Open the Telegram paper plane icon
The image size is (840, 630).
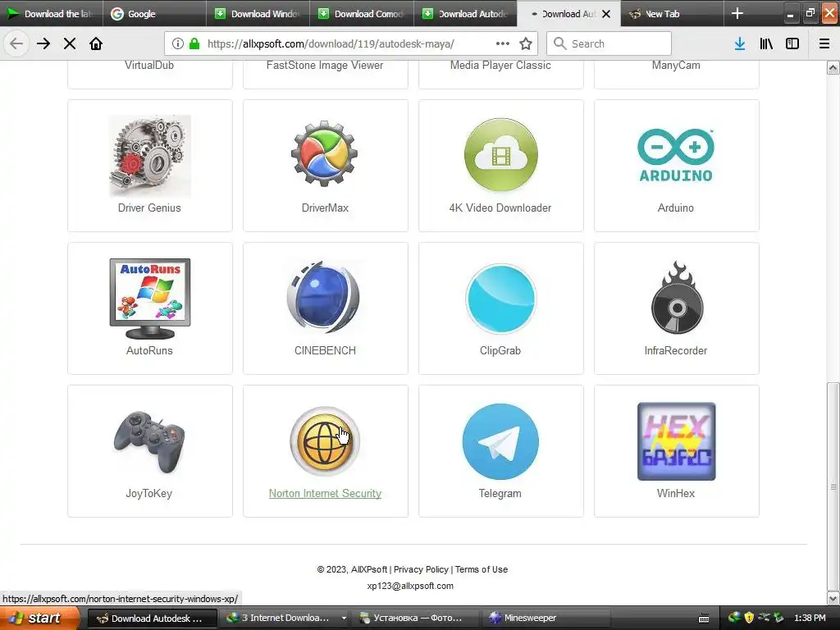tap(501, 441)
